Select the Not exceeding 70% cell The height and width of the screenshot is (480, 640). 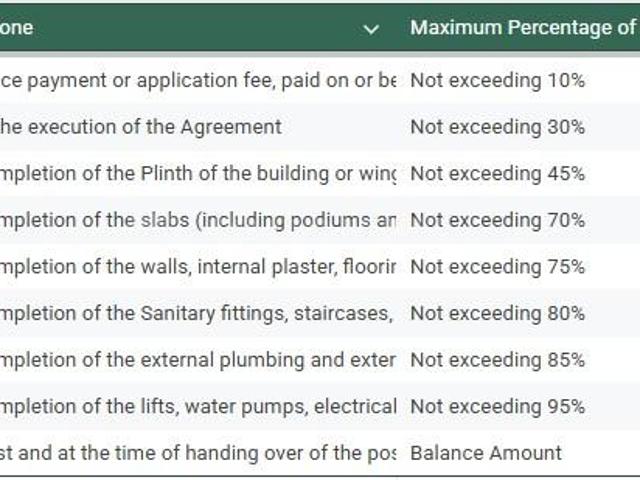click(x=497, y=220)
